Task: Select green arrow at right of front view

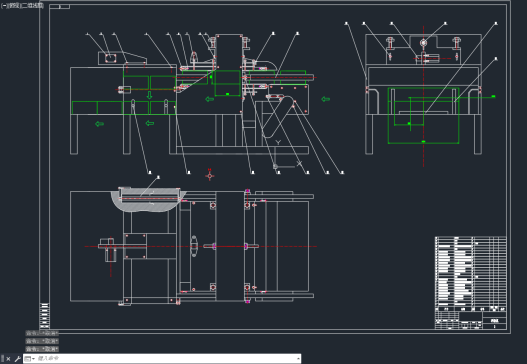Action: [x=326, y=99]
